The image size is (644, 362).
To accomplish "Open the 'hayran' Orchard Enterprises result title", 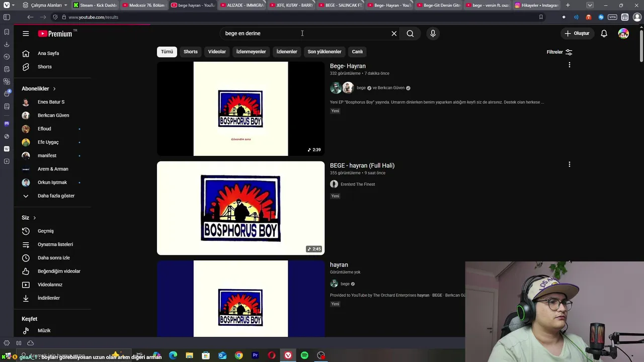I will (x=339, y=265).
